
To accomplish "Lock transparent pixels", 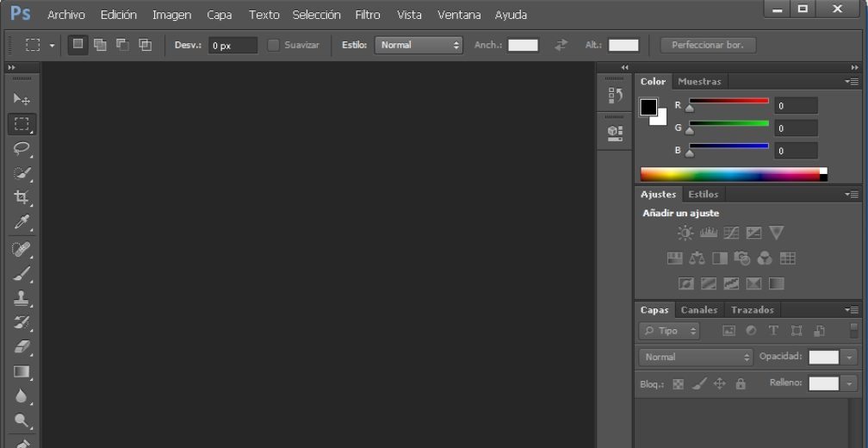I will point(679,383).
